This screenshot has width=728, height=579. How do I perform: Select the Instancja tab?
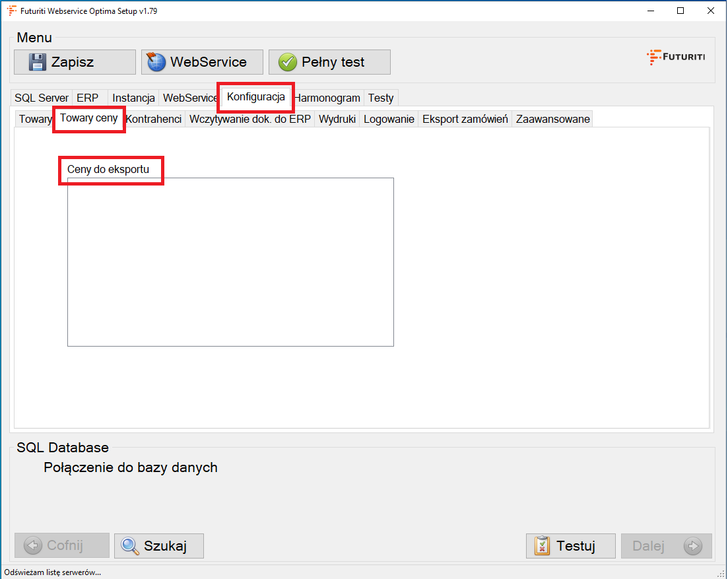tap(133, 98)
